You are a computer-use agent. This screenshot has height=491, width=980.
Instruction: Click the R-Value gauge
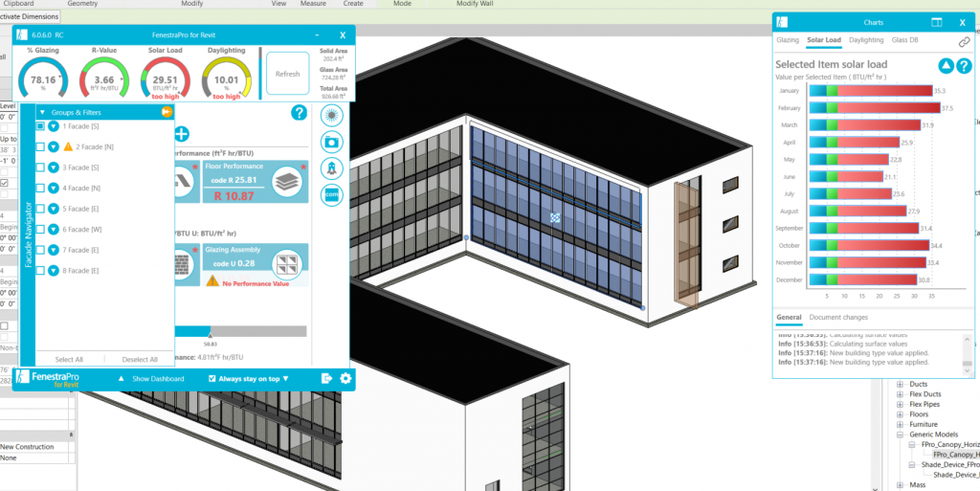tap(104, 78)
